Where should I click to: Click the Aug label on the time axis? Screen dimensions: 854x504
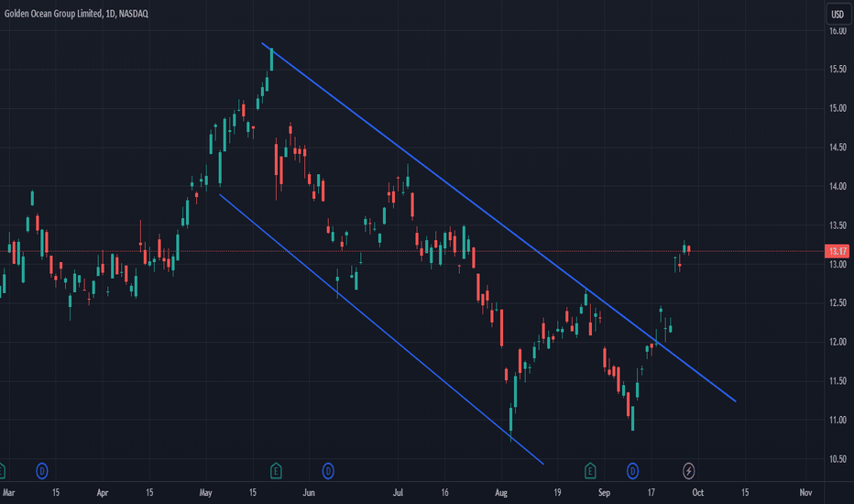click(501, 493)
